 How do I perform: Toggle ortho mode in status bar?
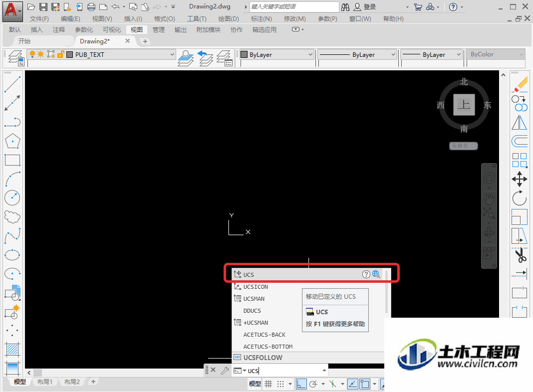pos(301,384)
